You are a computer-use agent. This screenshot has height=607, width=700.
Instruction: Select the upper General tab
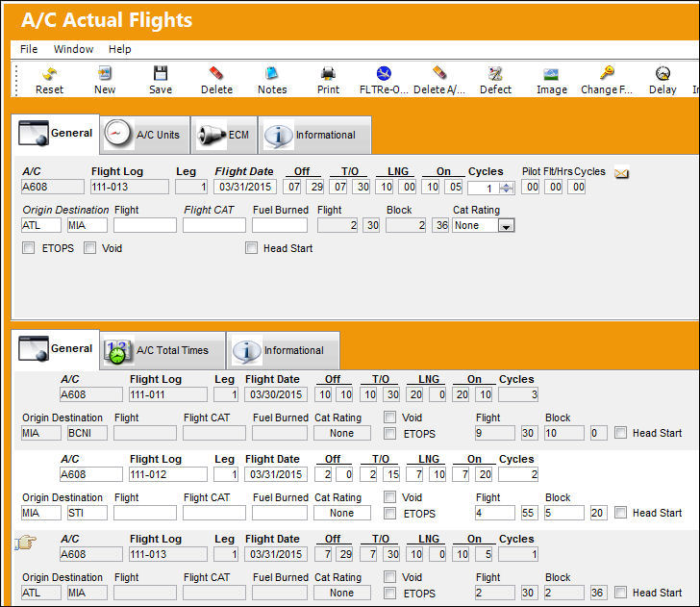point(55,134)
